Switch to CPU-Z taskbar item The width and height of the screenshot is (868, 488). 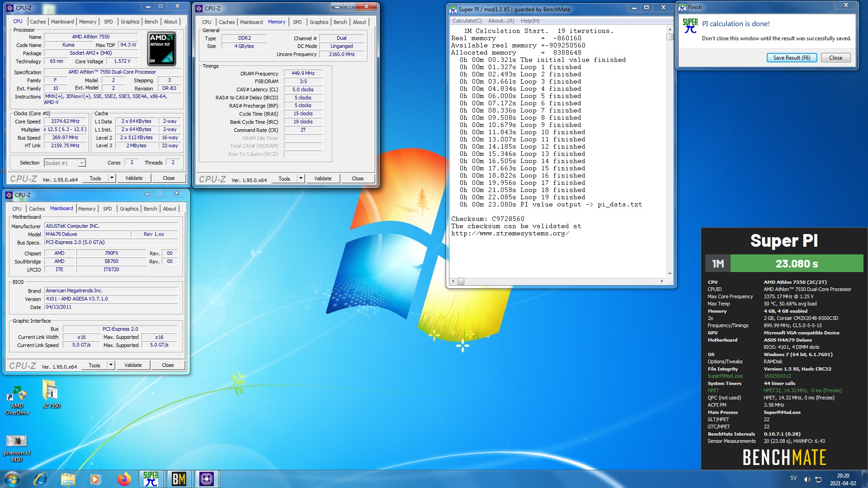[207, 479]
